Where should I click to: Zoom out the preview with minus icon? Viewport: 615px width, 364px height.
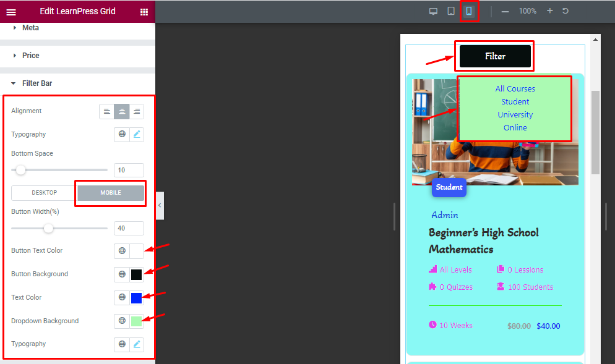[505, 11]
